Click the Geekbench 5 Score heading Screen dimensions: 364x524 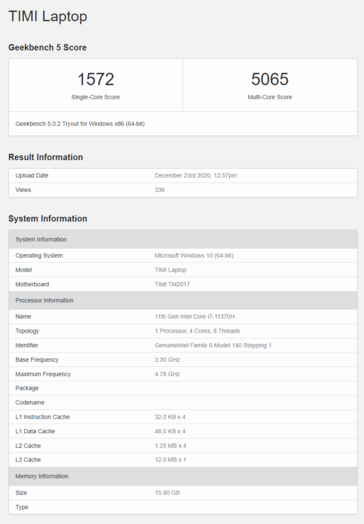pos(47,47)
